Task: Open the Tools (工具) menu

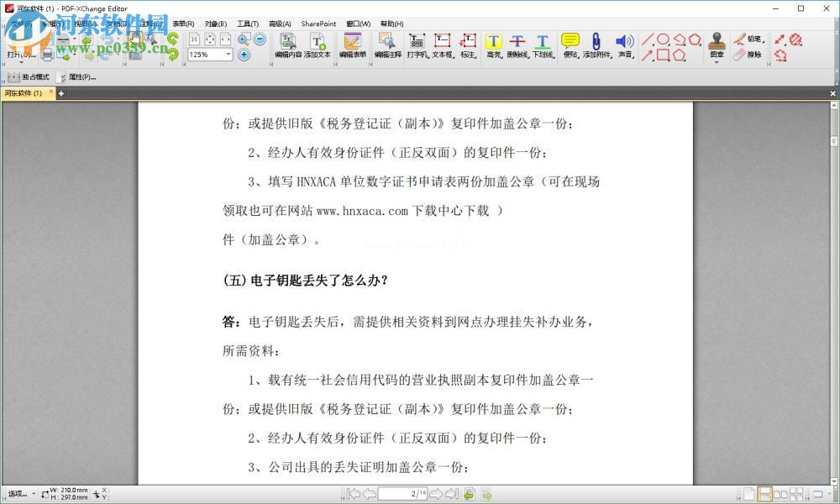Action: (248, 24)
